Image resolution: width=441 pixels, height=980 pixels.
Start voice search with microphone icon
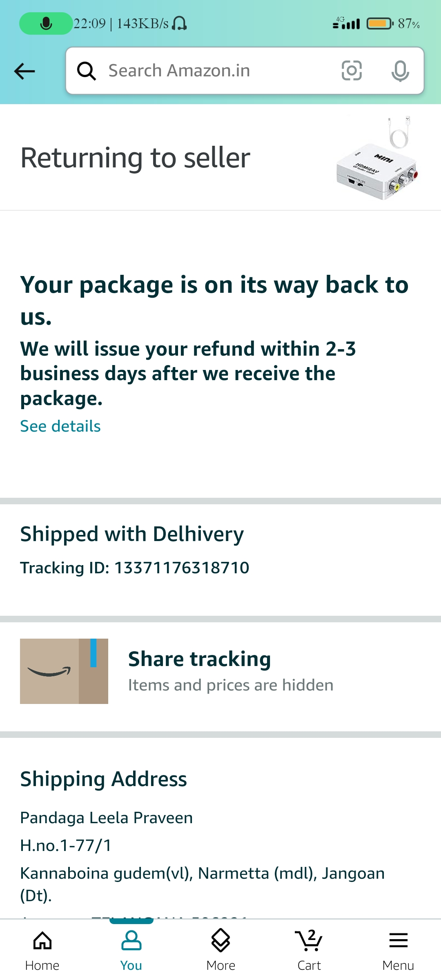pyautogui.click(x=400, y=71)
